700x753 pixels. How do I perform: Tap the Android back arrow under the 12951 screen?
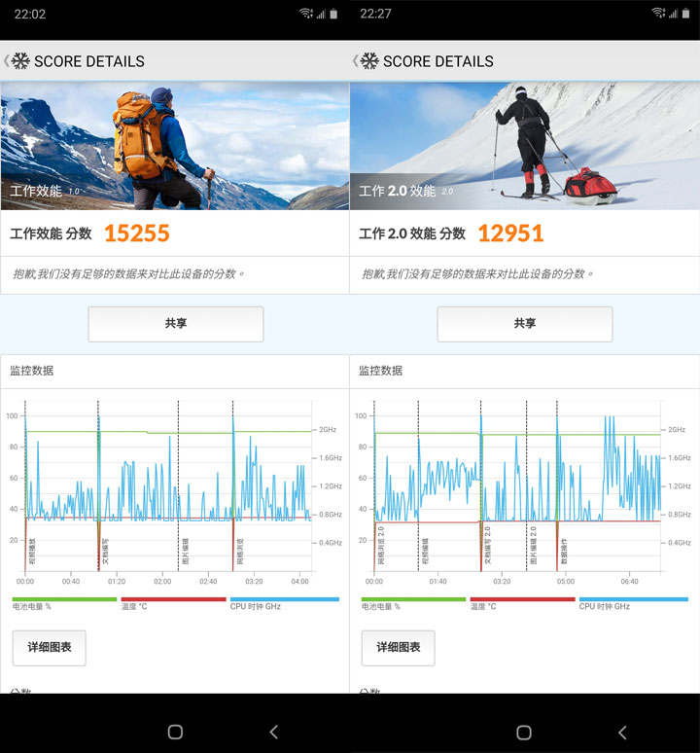coord(622,732)
